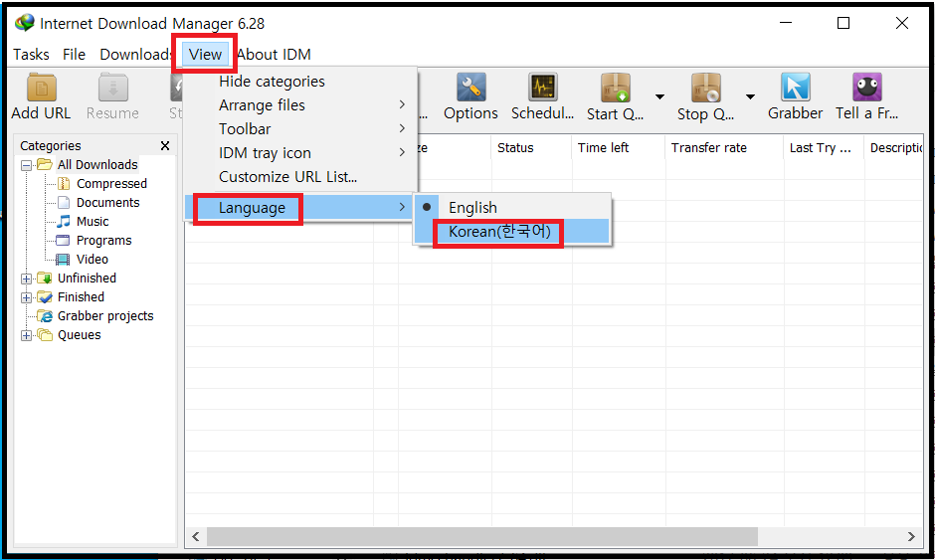The image size is (935, 560).
Task: Sort by Description column header
Action: point(894,148)
